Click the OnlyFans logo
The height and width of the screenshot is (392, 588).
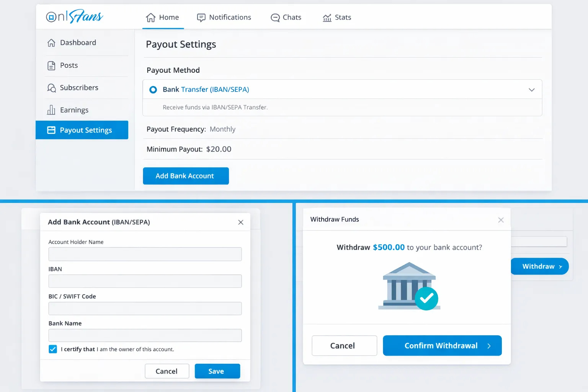tap(74, 16)
